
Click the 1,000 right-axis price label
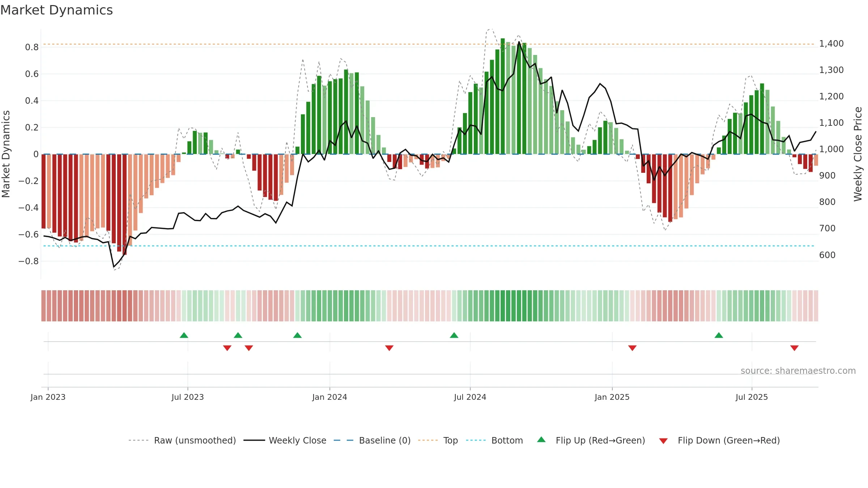[831, 149]
